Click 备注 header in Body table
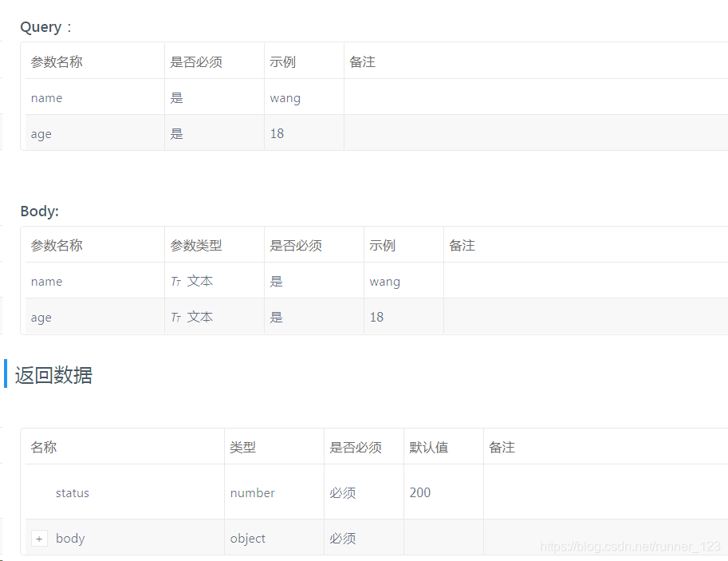728x561 pixels. pyautogui.click(x=462, y=246)
